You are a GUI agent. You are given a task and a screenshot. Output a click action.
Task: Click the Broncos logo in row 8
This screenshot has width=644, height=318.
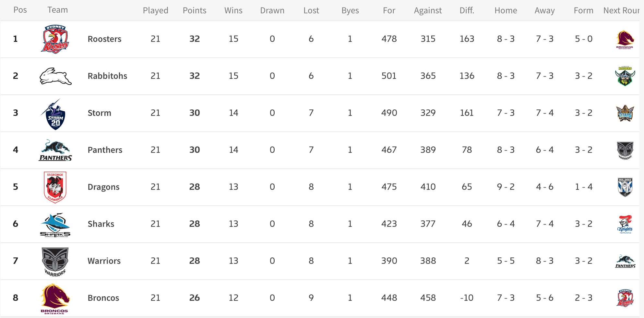click(x=54, y=299)
